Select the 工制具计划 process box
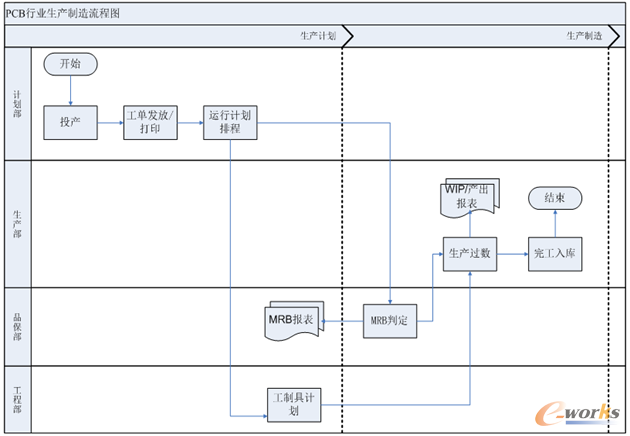The image size is (630, 436). (x=293, y=403)
